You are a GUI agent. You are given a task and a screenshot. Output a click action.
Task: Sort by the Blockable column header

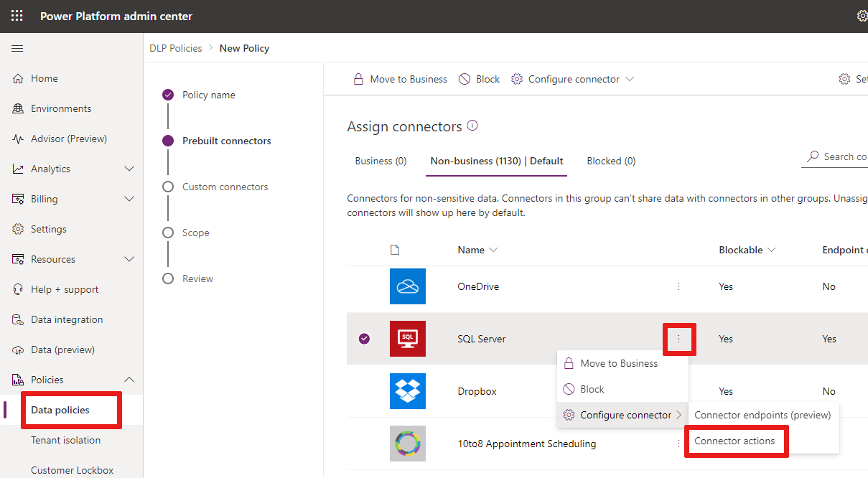click(747, 250)
